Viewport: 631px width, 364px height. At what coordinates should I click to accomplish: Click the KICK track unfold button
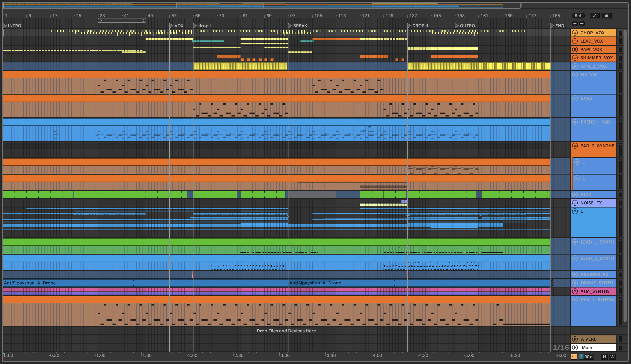click(x=575, y=195)
